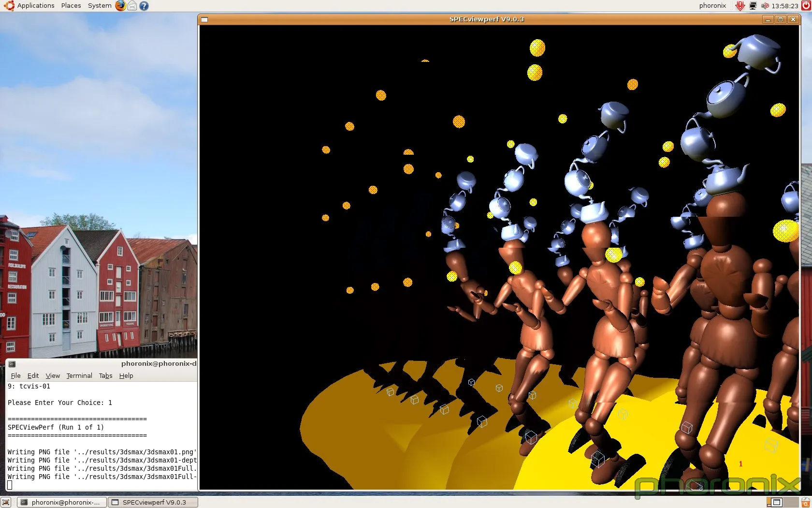Click the 3dsmax01.png 'Writing PNG file' line
This screenshot has width=812, height=508.
tap(102, 452)
